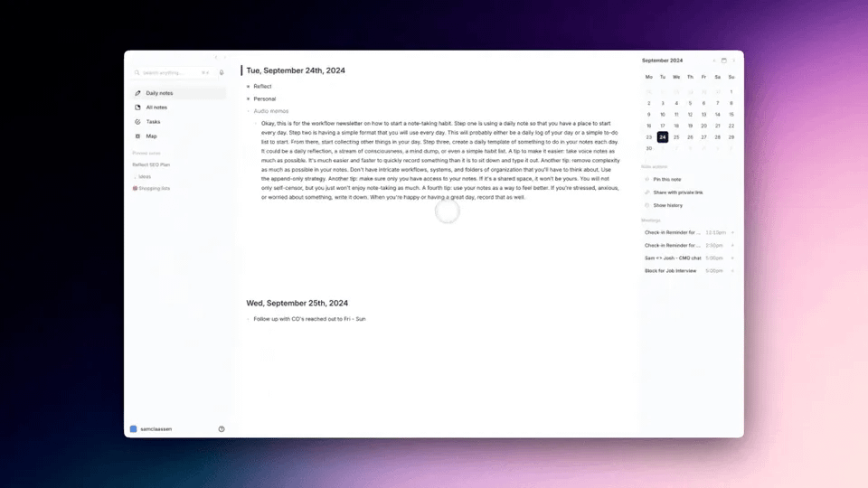Go to next month in calendar

[x=733, y=61]
